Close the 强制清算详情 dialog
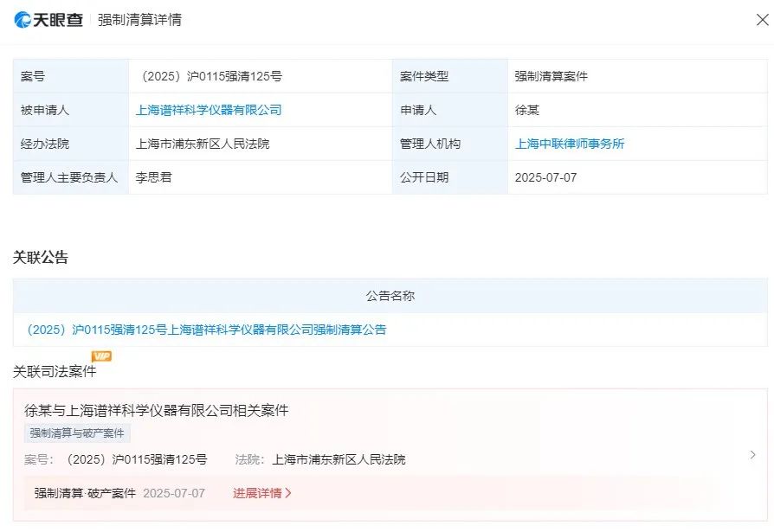The width and height of the screenshot is (774, 532). [762, 20]
